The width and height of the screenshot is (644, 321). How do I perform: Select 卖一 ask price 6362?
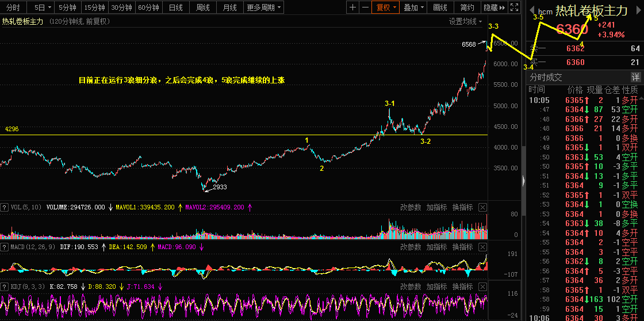575,48
